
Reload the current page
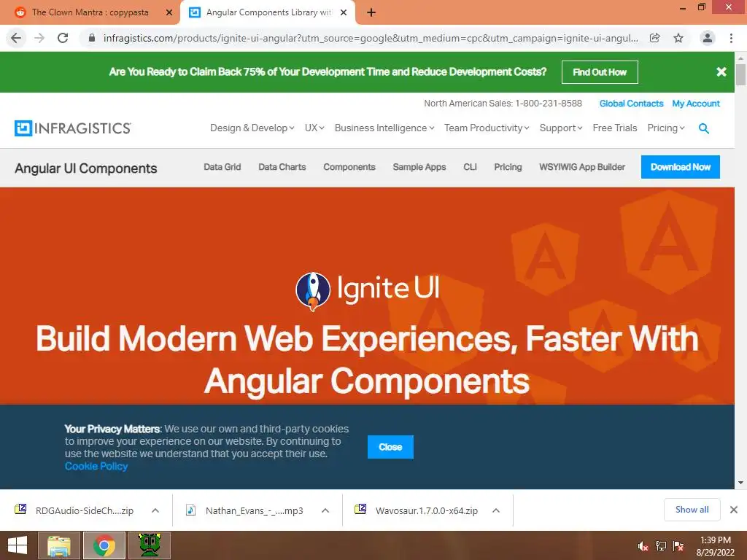(63, 38)
